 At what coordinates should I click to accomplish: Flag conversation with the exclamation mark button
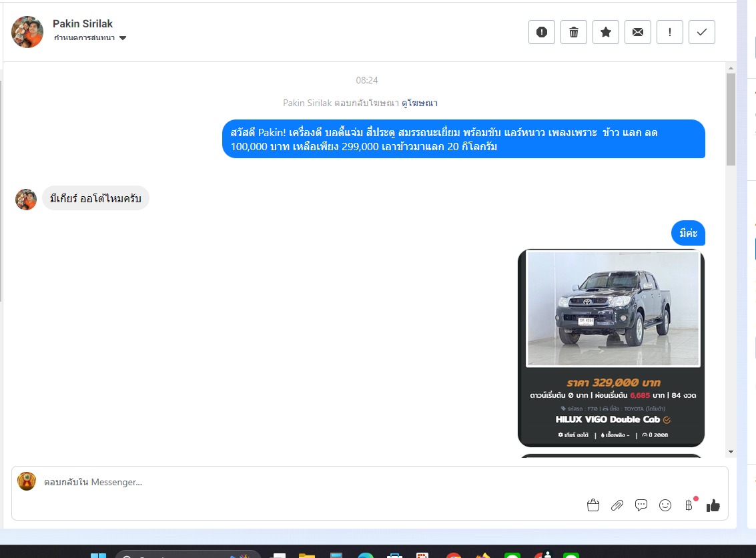tap(670, 32)
